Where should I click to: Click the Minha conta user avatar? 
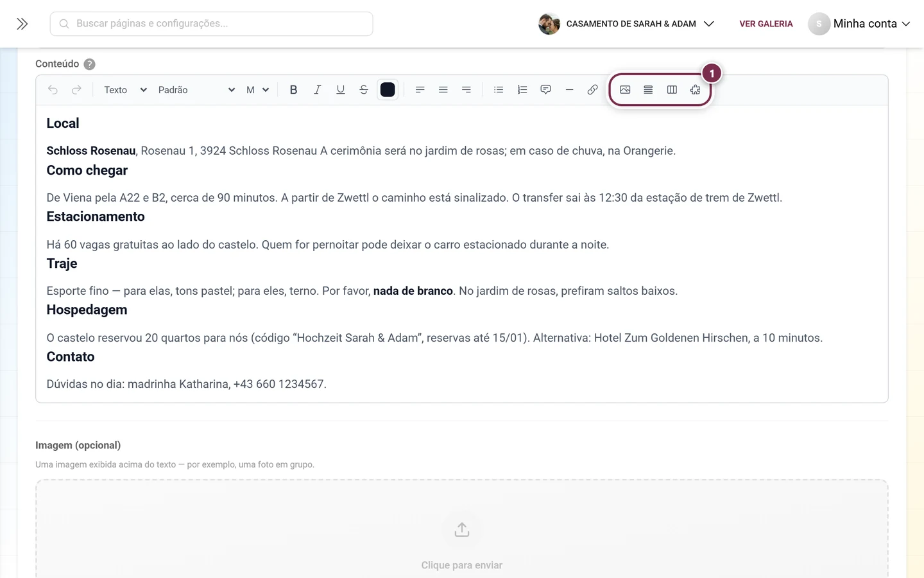pyautogui.click(x=819, y=24)
